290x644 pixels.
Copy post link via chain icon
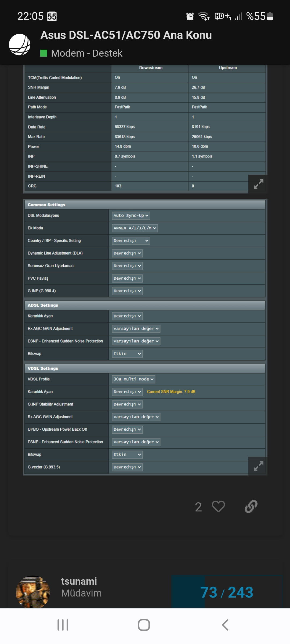(x=251, y=507)
